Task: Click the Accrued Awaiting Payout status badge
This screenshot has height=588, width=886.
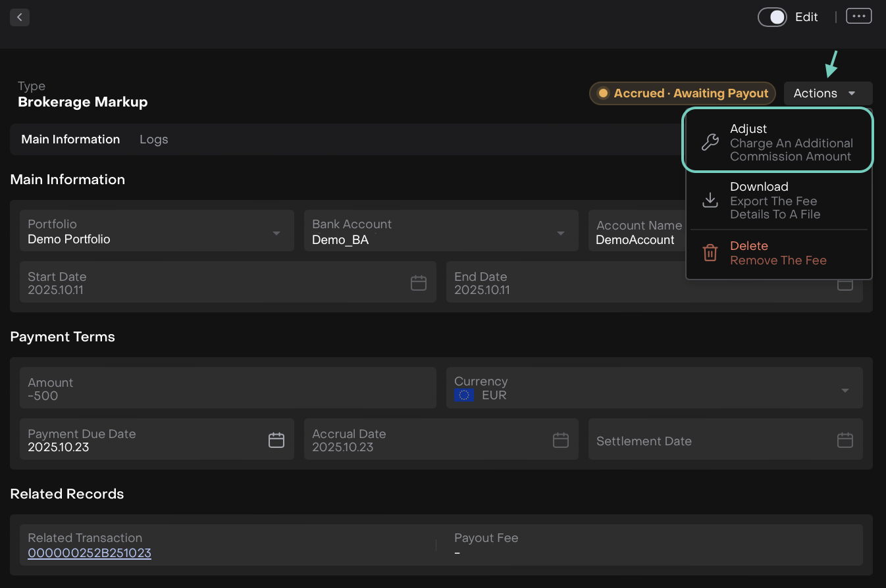Action: [683, 93]
